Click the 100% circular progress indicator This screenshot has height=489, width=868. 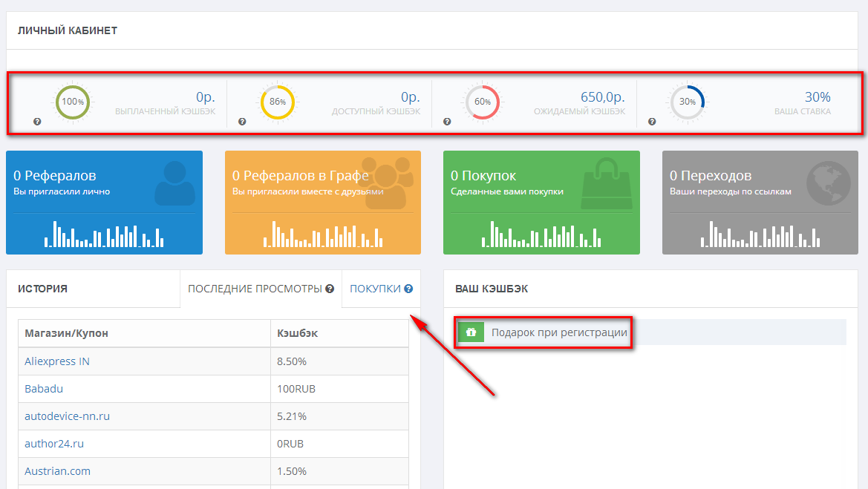click(73, 102)
